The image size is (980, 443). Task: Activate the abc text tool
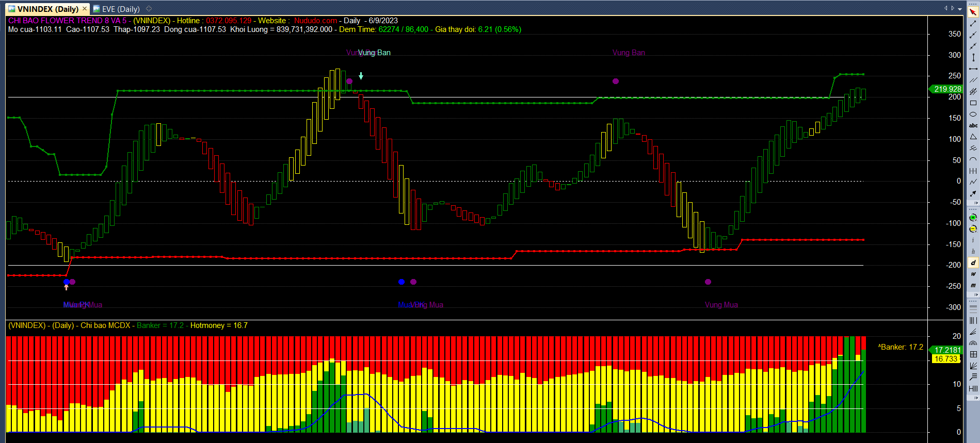click(x=973, y=125)
